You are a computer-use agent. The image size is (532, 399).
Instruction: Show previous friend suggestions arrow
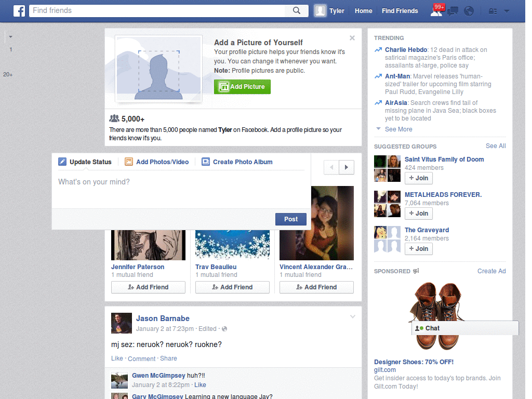(331, 167)
